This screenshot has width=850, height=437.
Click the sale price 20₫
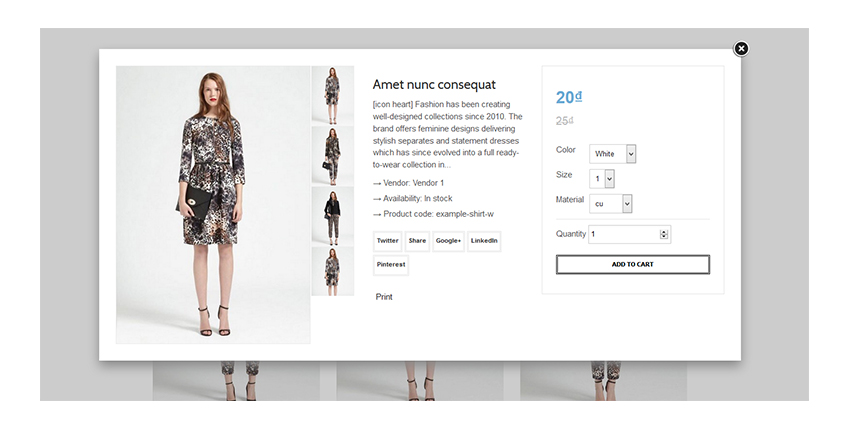click(x=569, y=97)
